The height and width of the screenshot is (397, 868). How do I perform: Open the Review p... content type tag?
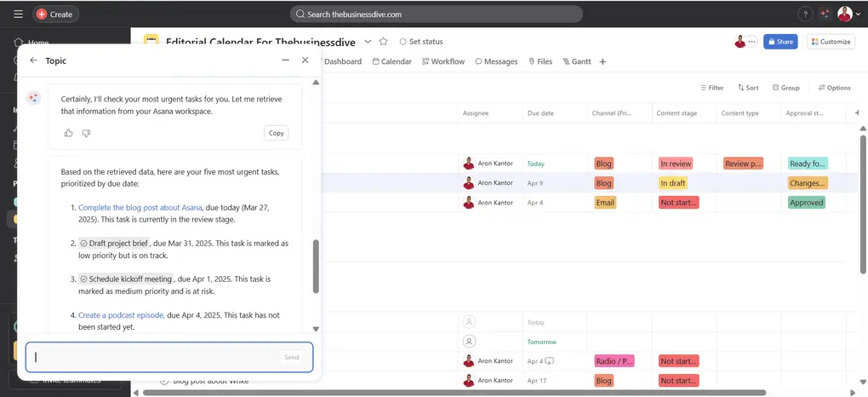tap(743, 164)
